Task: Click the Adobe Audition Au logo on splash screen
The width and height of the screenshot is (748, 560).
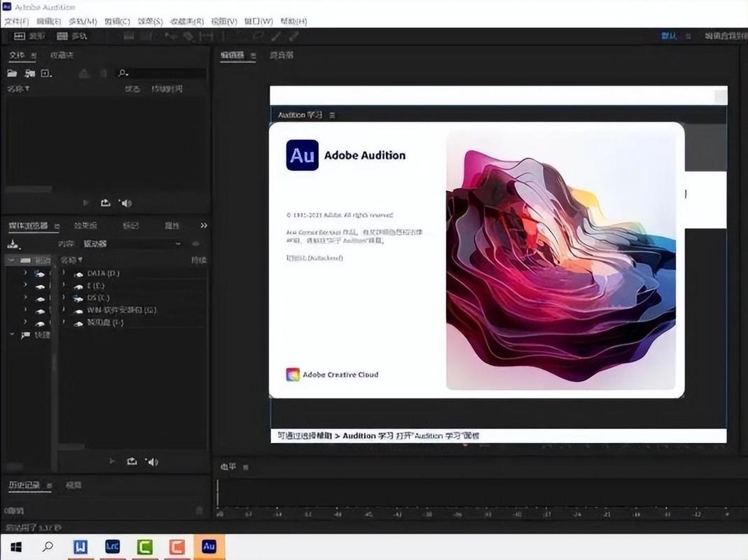Action: pos(302,155)
